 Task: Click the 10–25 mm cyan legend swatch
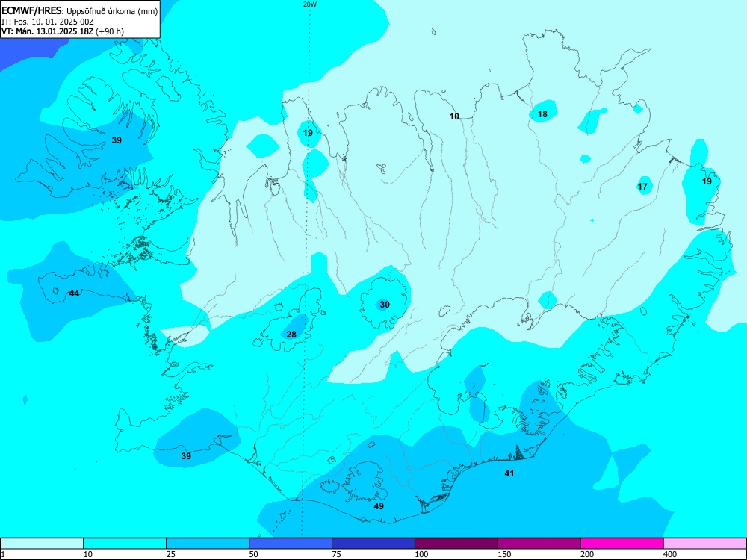125,544
